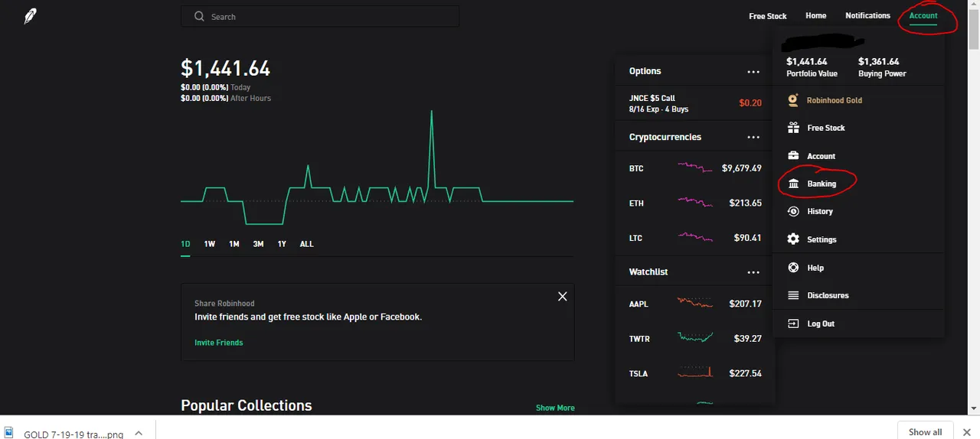Click the ETH price $213.65

[x=745, y=203]
